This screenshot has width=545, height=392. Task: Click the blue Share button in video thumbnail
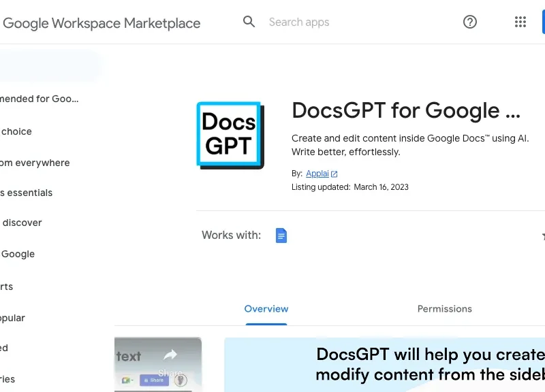[154, 380]
